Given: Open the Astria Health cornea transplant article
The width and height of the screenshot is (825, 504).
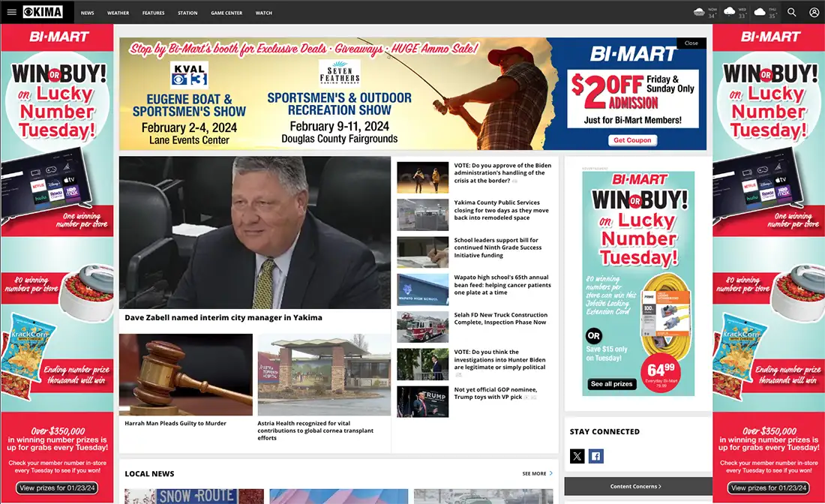Looking at the screenshot, I should 315,430.
